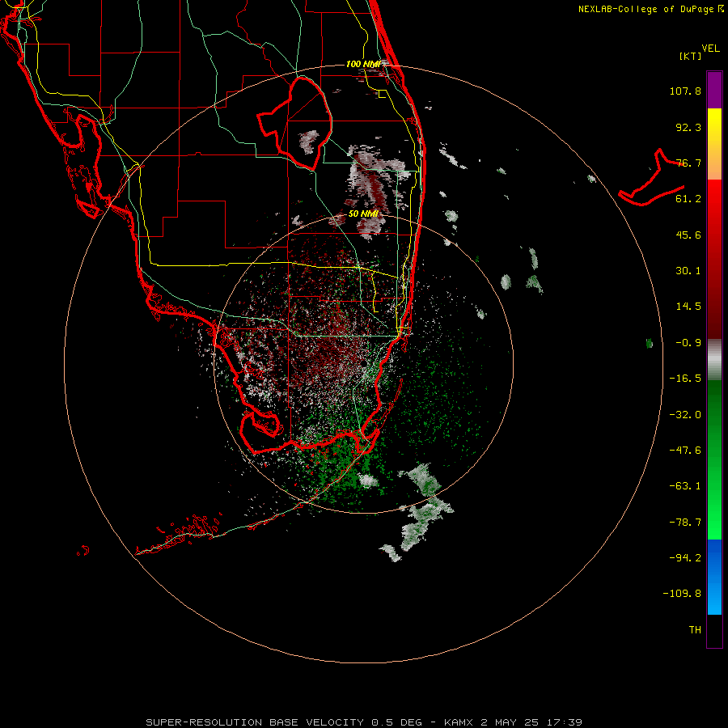
Task: Click the -94.2 velocity scale value
Action: pyautogui.click(x=685, y=557)
